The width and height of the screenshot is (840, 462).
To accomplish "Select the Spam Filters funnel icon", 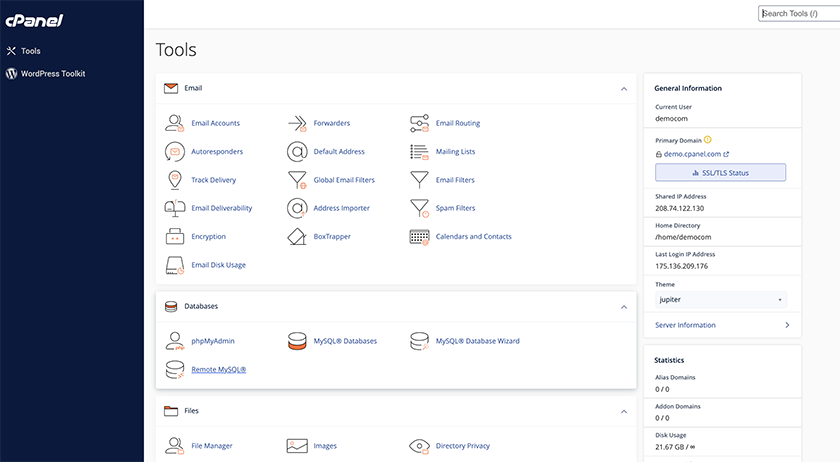I will (419, 208).
